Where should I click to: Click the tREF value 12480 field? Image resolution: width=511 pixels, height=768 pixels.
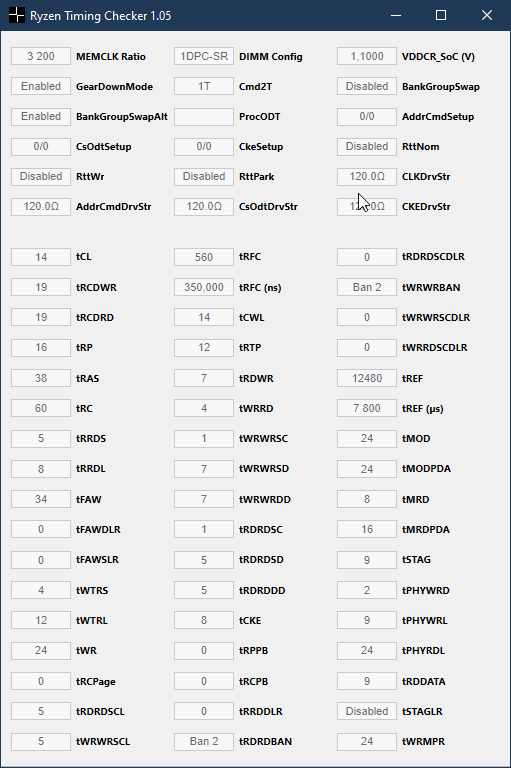click(x=367, y=378)
